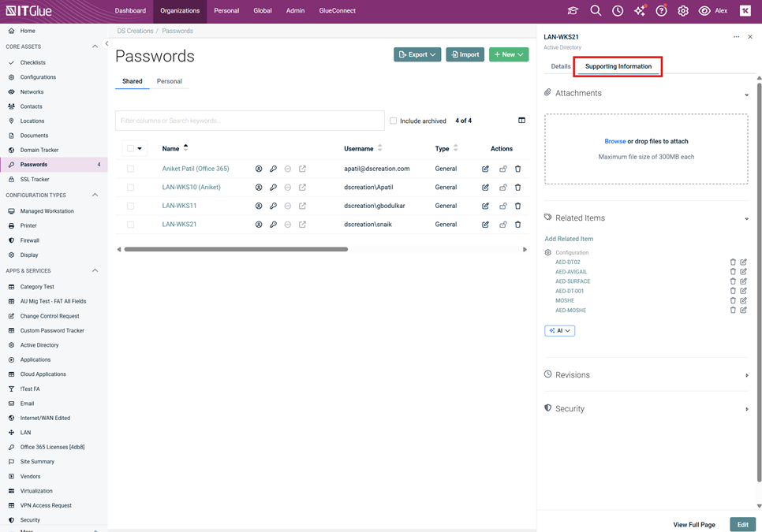Edit the Aniket Patil (Office 365) password
The image size is (762, 532).
(x=485, y=169)
